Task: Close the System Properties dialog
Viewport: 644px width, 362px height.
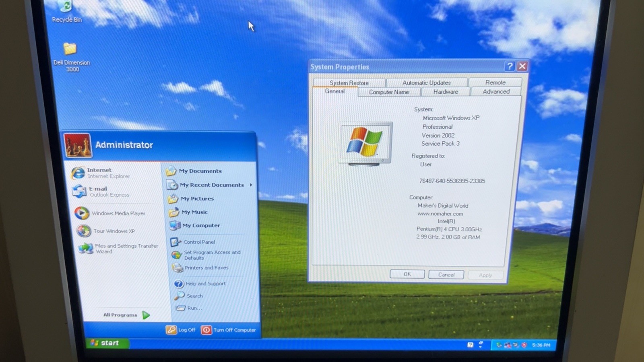Action: 522,66
